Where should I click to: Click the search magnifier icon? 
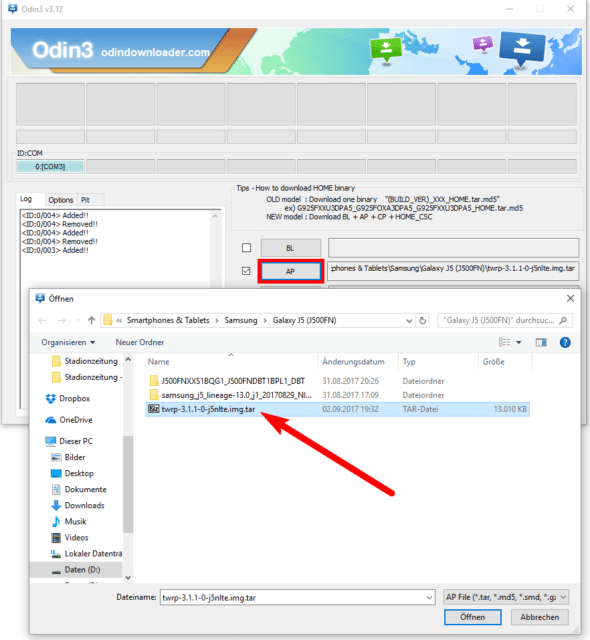coord(563,320)
